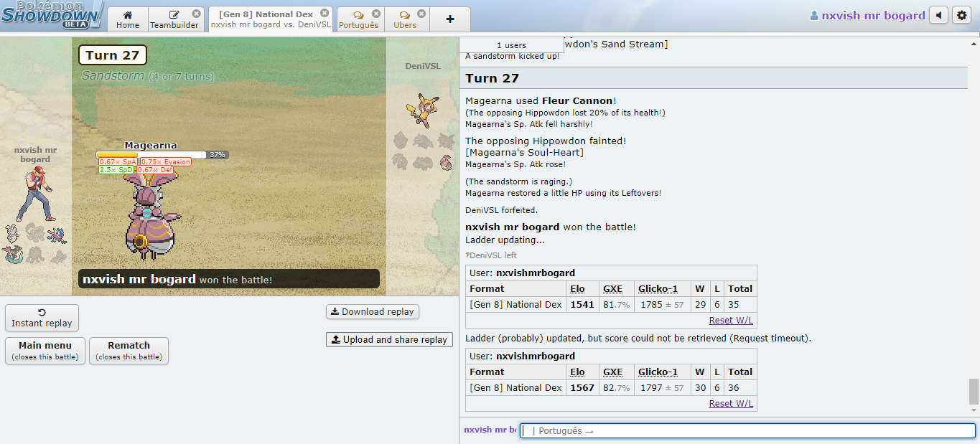
Task: Click the plus icon to open a new tab
Action: click(x=449, y=19)
